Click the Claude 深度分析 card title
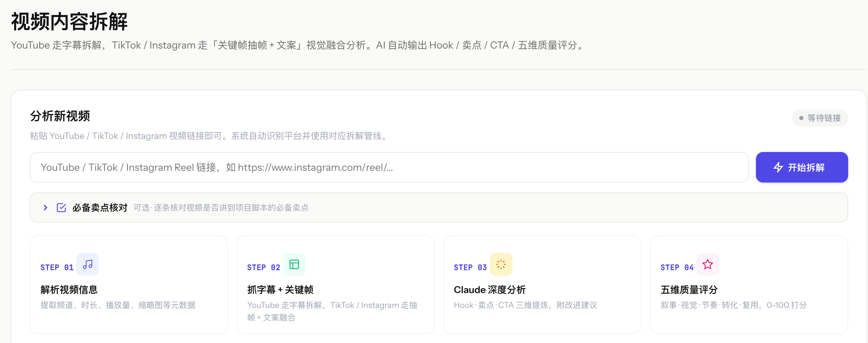This screenshot has width=868, height=343. pos(490,290)
